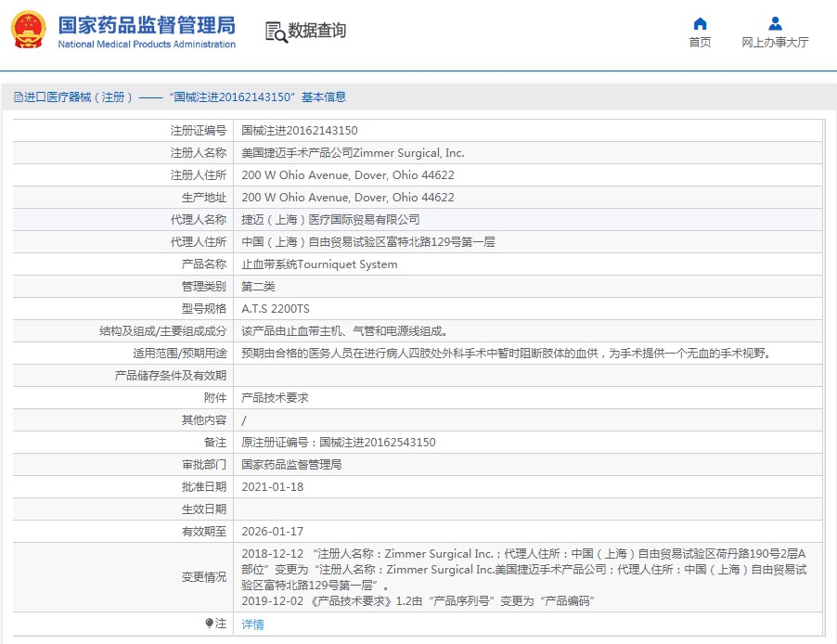Select product name 止血带系统Tourniquet System
Screen dimensions: 837x644
[x=319, y=264]
